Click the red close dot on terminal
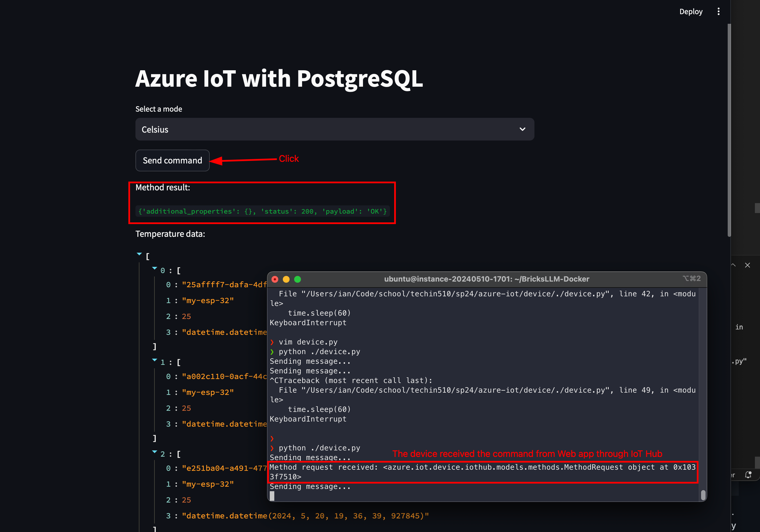This screenshot has height=532, width=760. coord(275,279)
